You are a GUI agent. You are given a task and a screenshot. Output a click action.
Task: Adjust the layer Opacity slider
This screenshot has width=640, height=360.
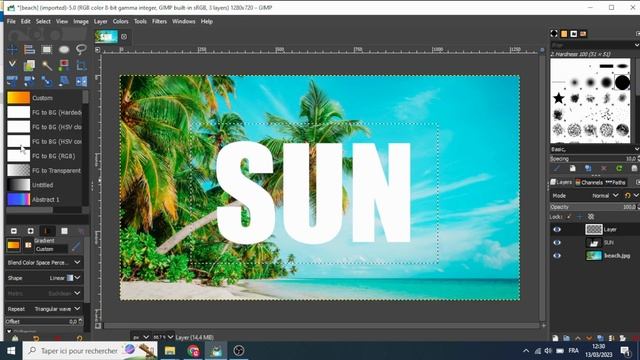tap(594, 207)
